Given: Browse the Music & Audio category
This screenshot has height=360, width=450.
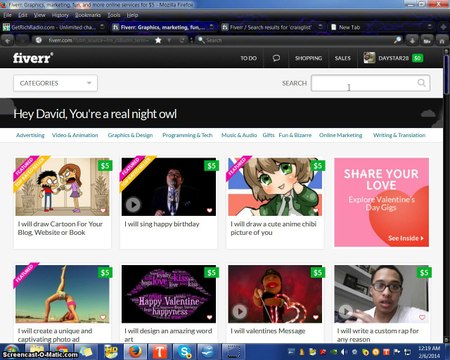Looking at the screenshot, I should point(239,135).
